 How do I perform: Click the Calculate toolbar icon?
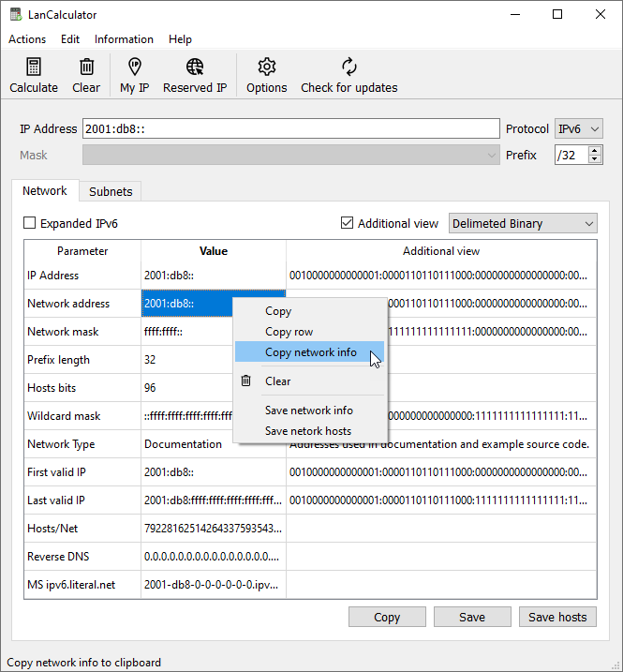[x=34, y=67]
